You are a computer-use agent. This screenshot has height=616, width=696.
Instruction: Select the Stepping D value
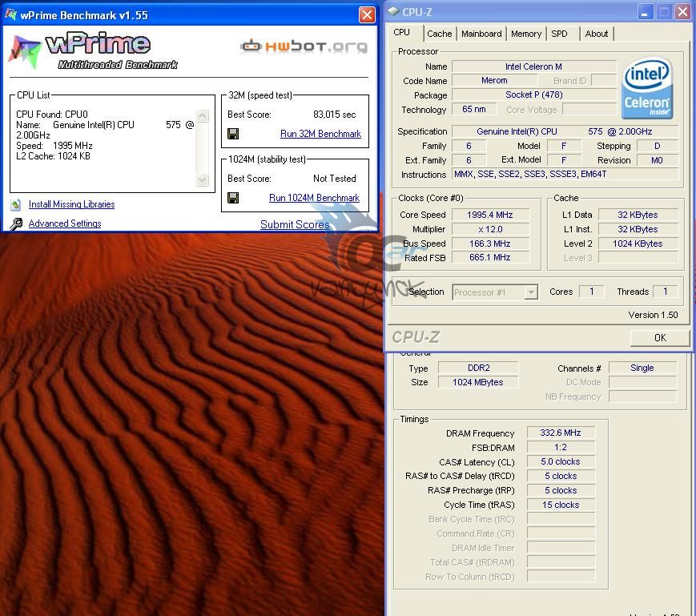(658, 146)
